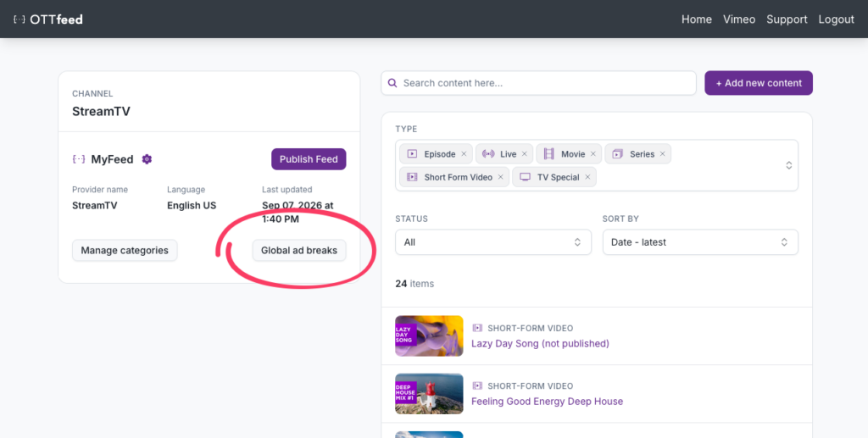
Task: Click the OTTfeed logo
Action: (x=48, y=19)
